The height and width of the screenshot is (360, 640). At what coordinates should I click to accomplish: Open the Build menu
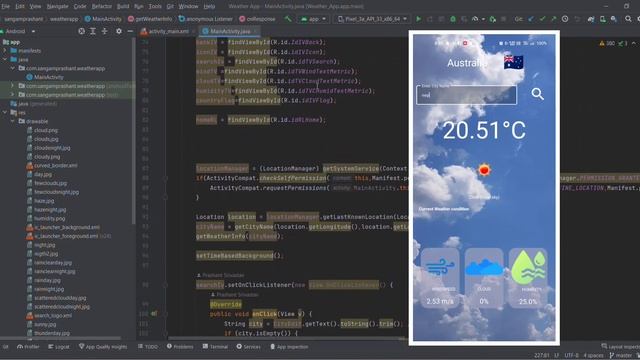(x=123, y=6)
